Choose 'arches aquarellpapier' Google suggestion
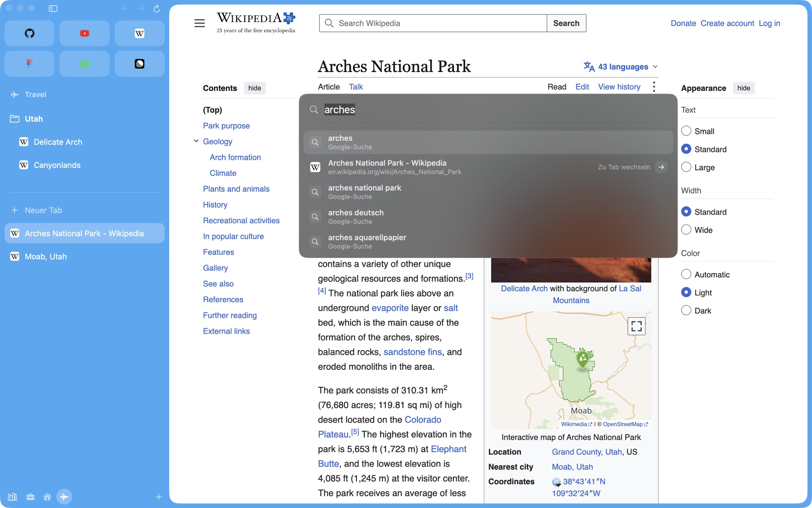 [488, 241]
